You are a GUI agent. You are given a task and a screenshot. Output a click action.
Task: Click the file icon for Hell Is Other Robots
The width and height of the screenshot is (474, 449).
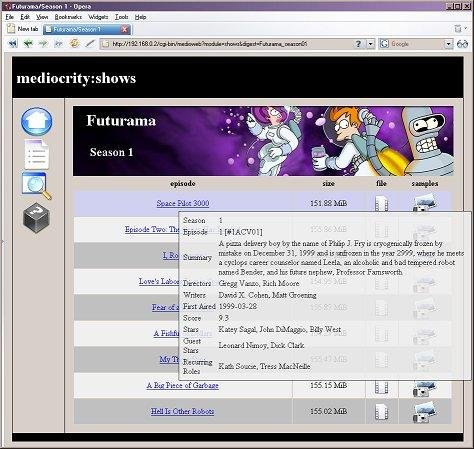coord(382,412)
